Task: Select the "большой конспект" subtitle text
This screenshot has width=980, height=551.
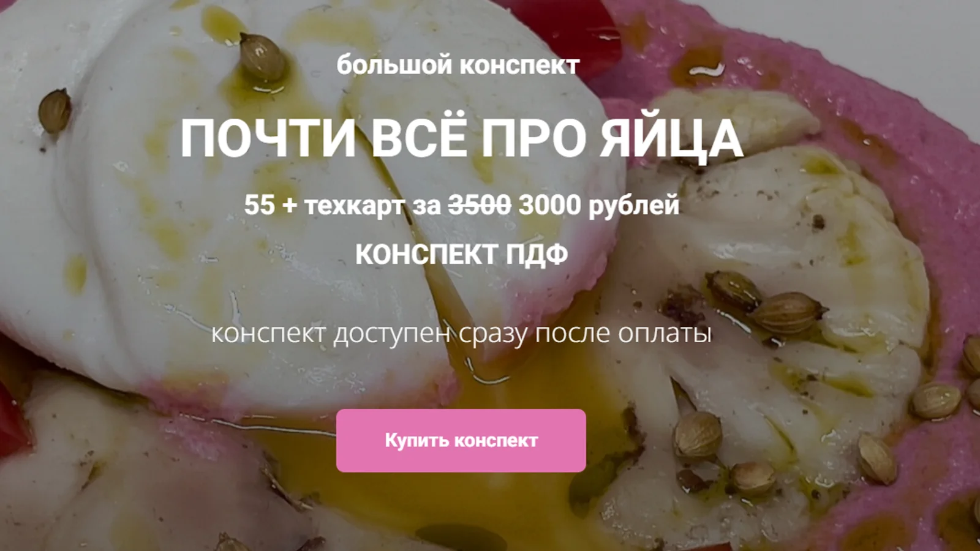Action: coord(458,65)
